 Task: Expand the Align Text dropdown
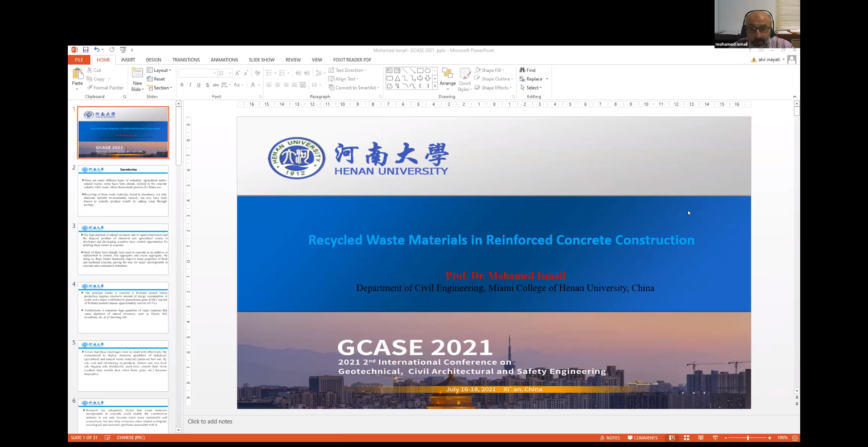344,79
